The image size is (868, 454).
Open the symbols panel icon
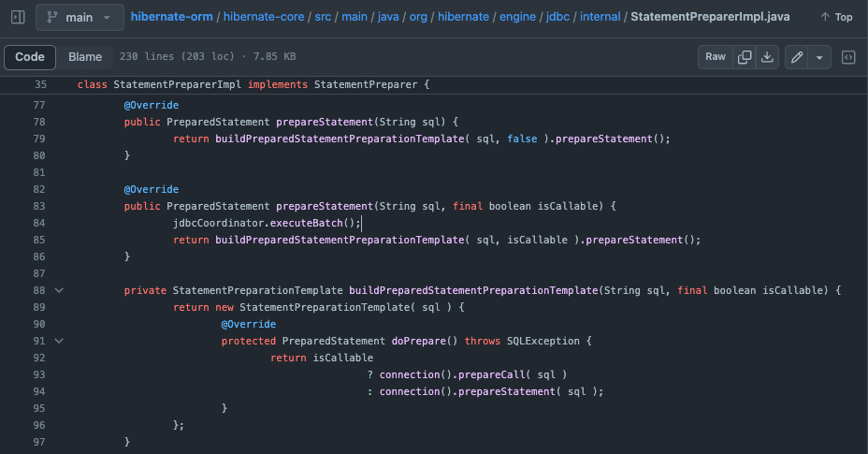coord(848,57)
